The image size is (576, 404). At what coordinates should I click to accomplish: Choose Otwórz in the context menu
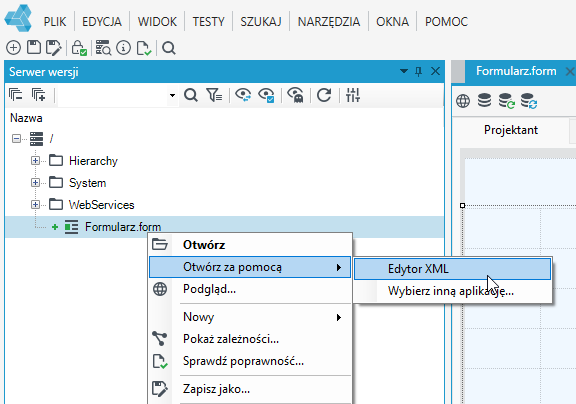[x=250, y=245]
